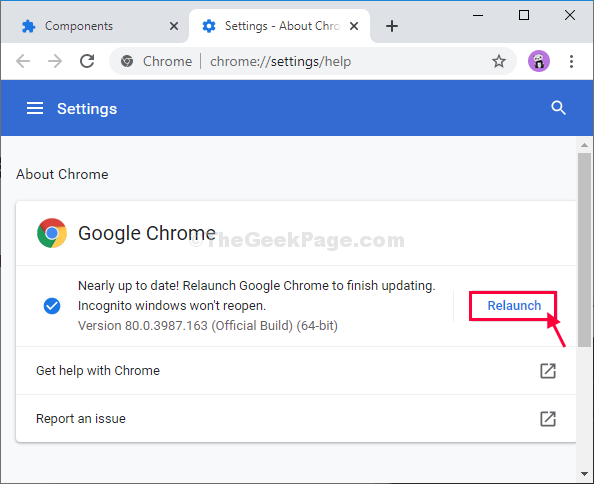Go forward with the forward arrow
Viewport: 594px width, 484px height.
coord(55,61)
